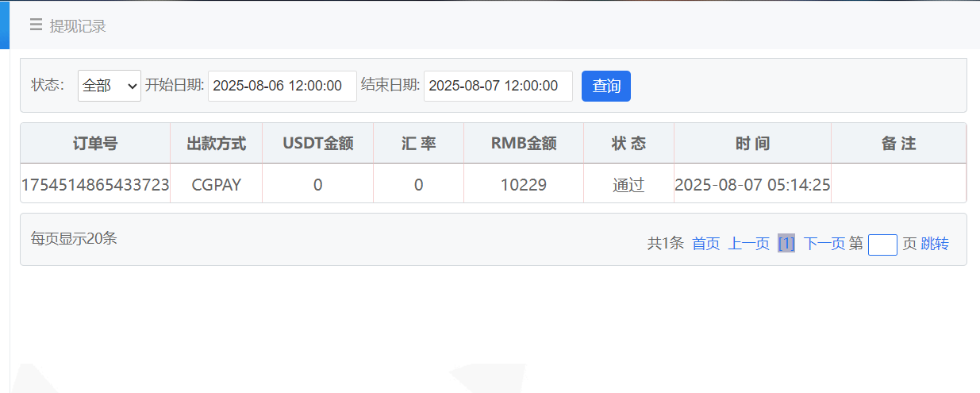980x393 pixels.
Task: Click 上一页 previous page link
Action: [748, 244]
